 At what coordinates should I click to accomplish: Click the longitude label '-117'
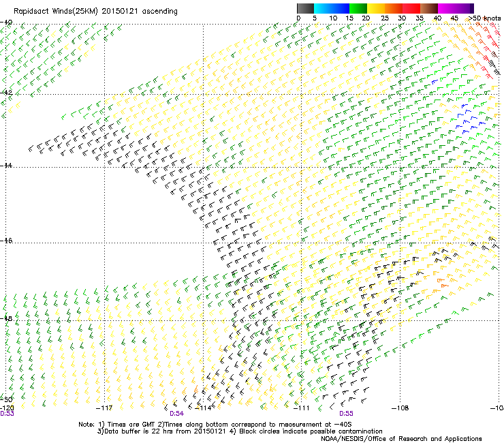(104, 408)
